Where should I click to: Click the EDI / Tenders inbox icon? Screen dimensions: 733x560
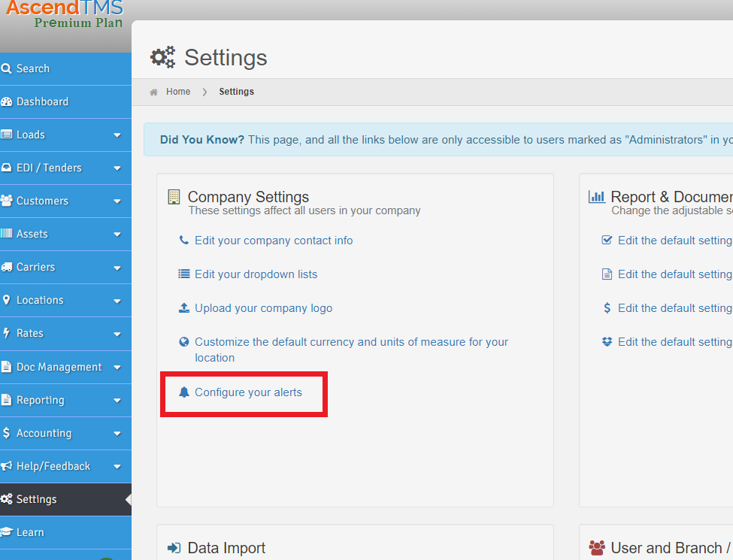7,168
